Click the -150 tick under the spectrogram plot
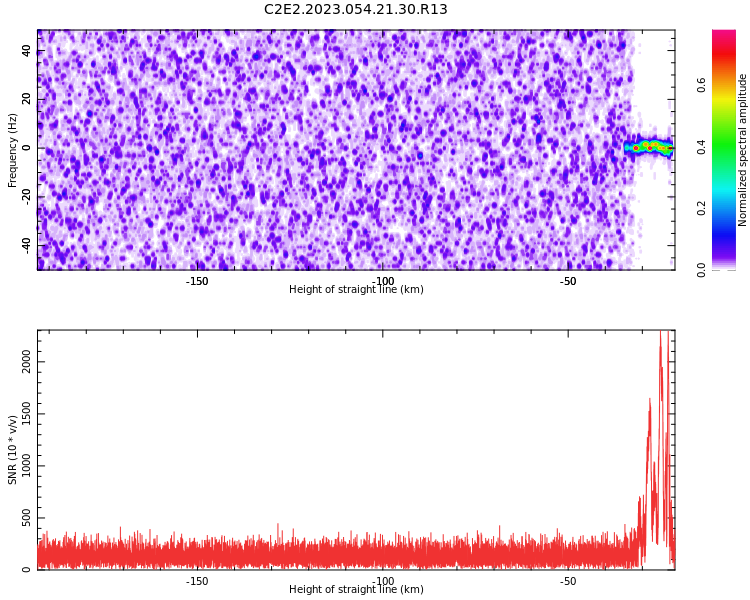The image size is (750, 600). click(x=197, y=281)
